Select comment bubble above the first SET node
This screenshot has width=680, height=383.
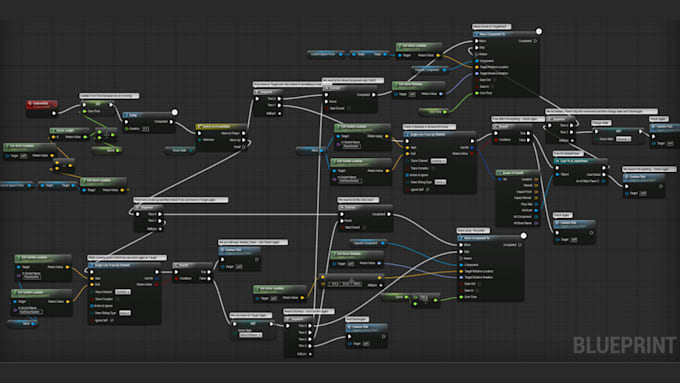pyautogui.click(x=109, y=95)
